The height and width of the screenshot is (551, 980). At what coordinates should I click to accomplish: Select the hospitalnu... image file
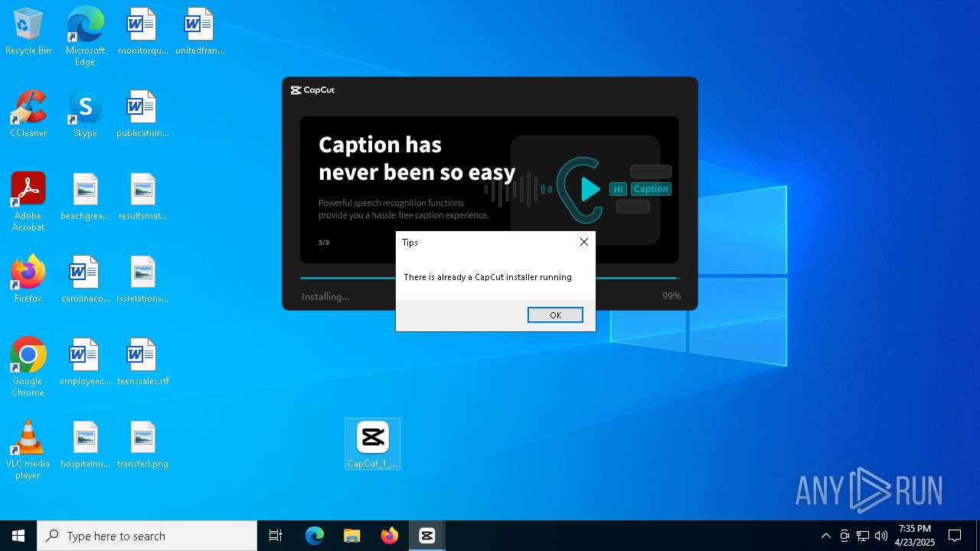point(85,445)
